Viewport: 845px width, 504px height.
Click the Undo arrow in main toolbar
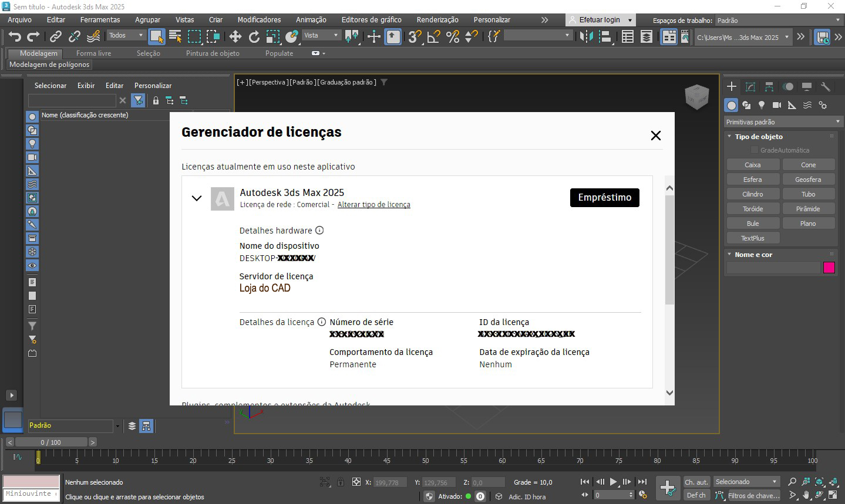pos(15,36)
